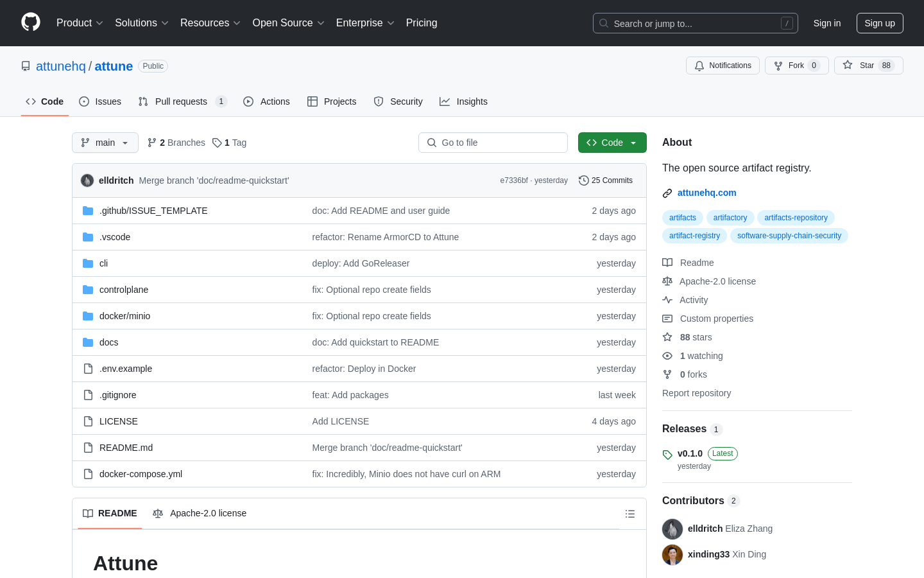Switch to the Projects tab
924x578 pixels.
[332, 101]
